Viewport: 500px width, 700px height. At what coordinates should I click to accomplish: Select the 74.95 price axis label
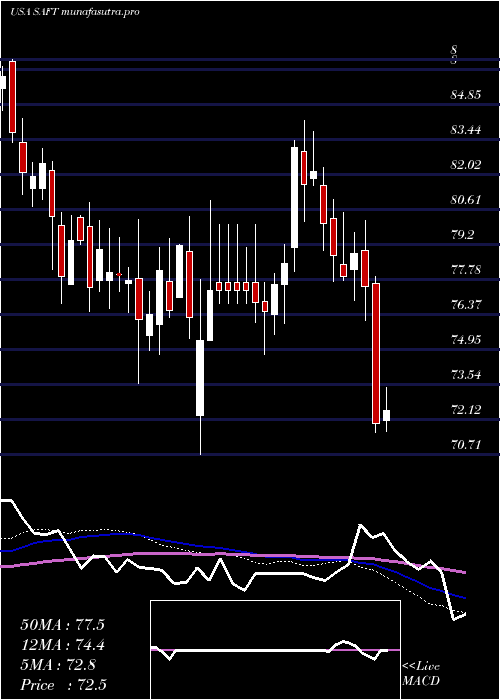466,340
